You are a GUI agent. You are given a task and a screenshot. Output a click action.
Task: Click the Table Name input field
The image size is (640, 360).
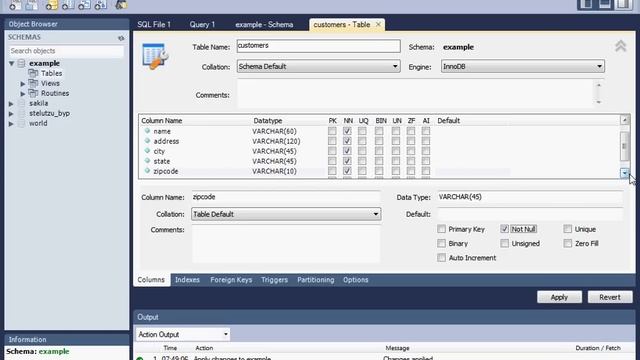(x=318, y=46)
